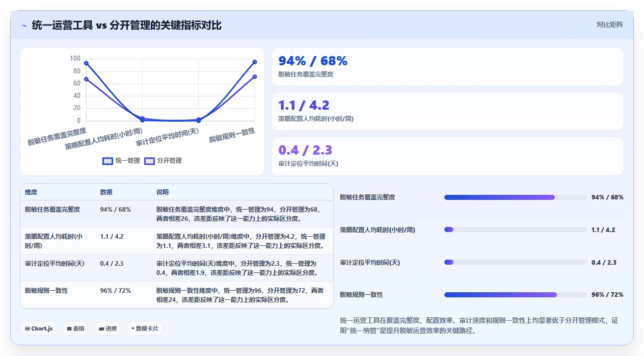This screenshot has width=644, height=356.
Task: Click the 维度 column header
Action: [x=31, y=192]
